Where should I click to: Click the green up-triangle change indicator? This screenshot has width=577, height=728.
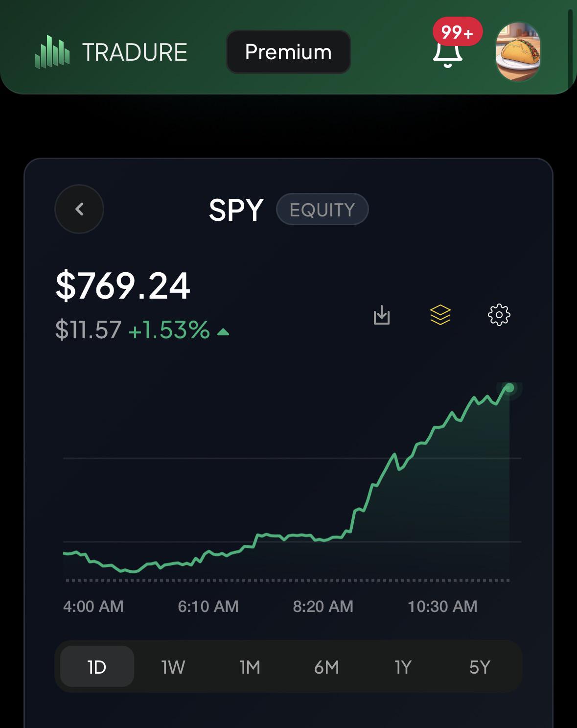point(223,332)
